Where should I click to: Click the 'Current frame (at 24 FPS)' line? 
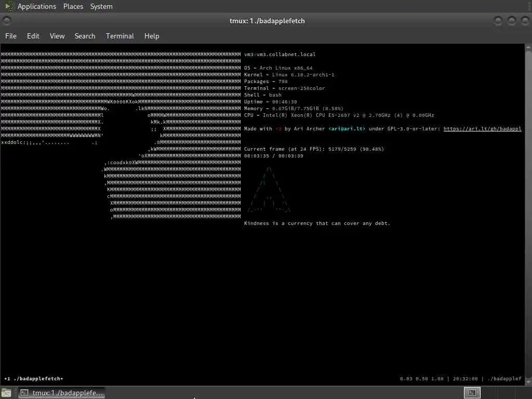[314, 149]
